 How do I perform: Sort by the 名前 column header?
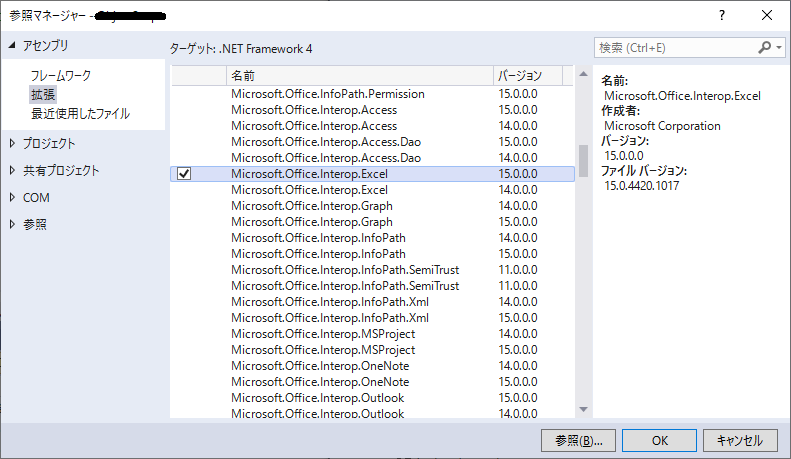360,76
